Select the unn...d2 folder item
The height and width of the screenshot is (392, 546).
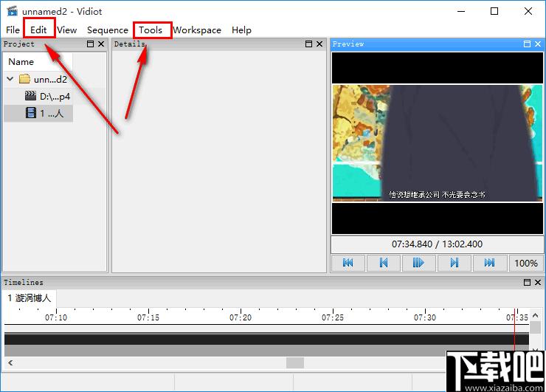pos(50,80)
